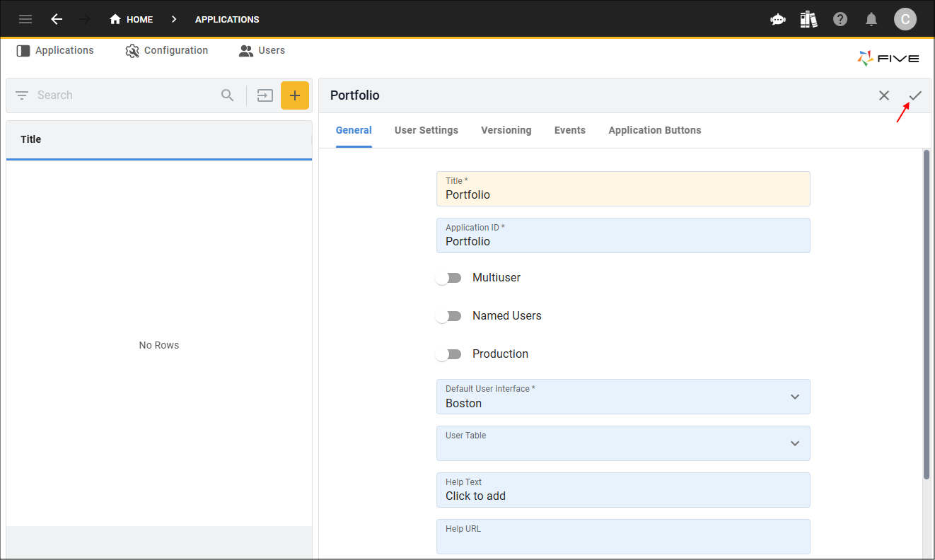Click the magnifier search icon

pyautogui.click(x=227, y=95)
